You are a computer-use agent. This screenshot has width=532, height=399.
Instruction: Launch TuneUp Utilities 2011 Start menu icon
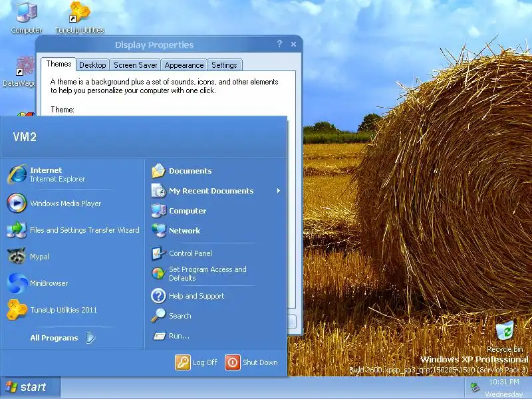[x=17, y=309]
